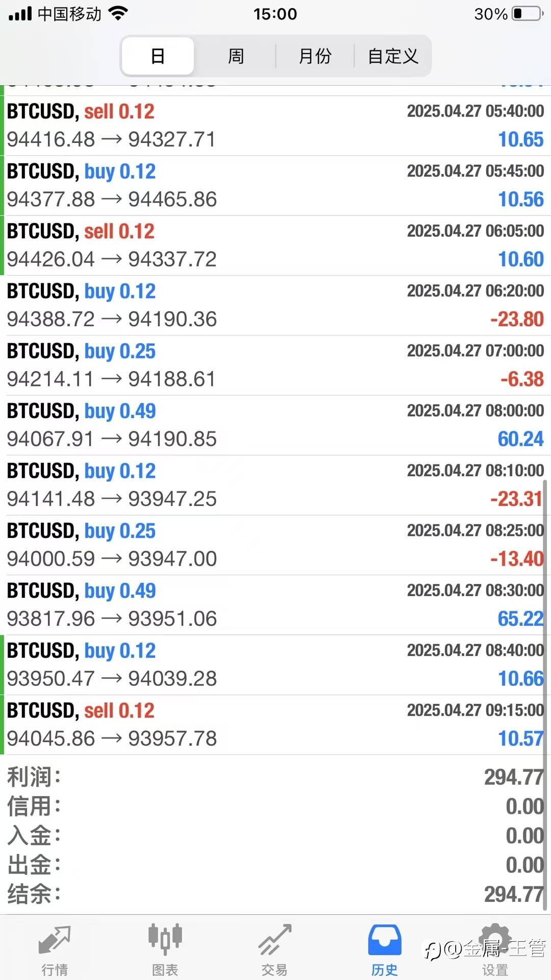The width and height of the screenshot is (551, 980).
Task: Switch to the 周 week segment
Action: (236, 56)
